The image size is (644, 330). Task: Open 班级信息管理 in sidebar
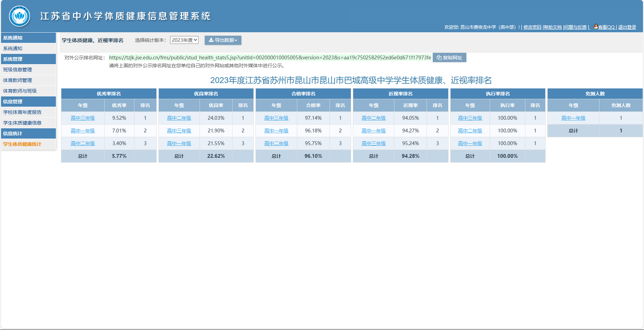(28, 70)
